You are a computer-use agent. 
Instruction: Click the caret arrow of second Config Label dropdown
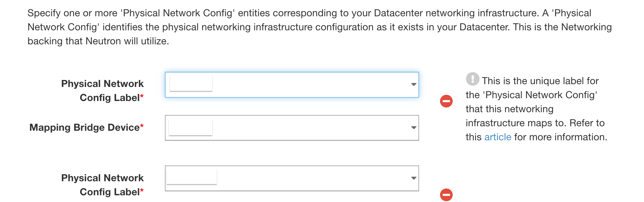[x=414, y=178]
